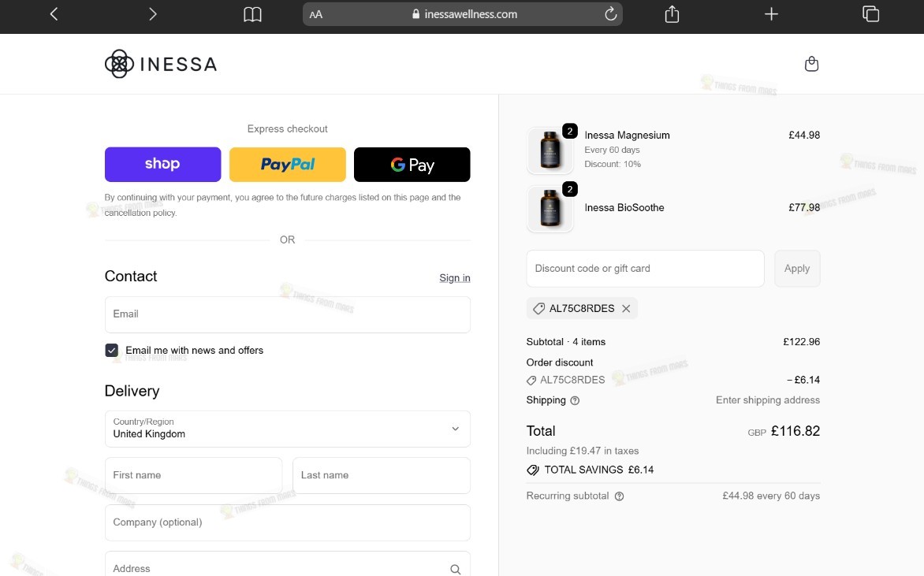
Task: Click the INESSA logo
Action: [161, 64]
